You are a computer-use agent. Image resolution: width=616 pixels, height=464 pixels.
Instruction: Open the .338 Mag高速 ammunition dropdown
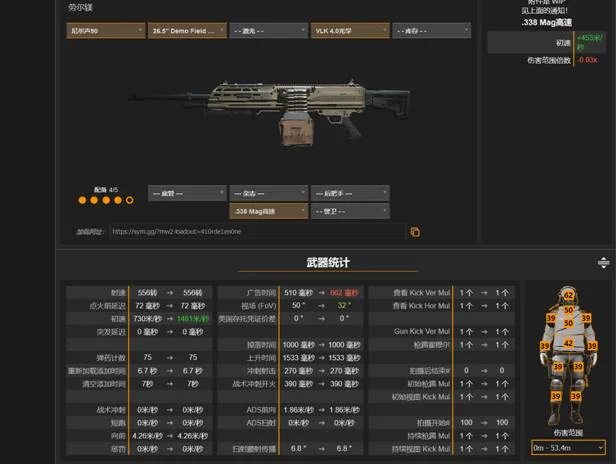[268, 211]
